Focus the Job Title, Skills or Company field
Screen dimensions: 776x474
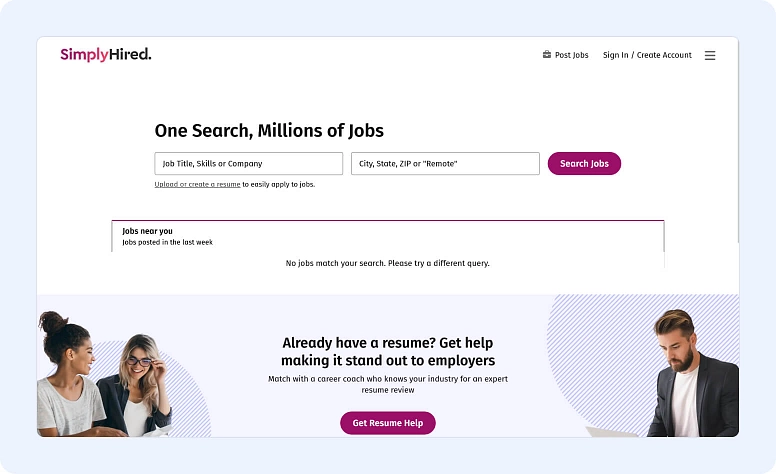point(248,163)
